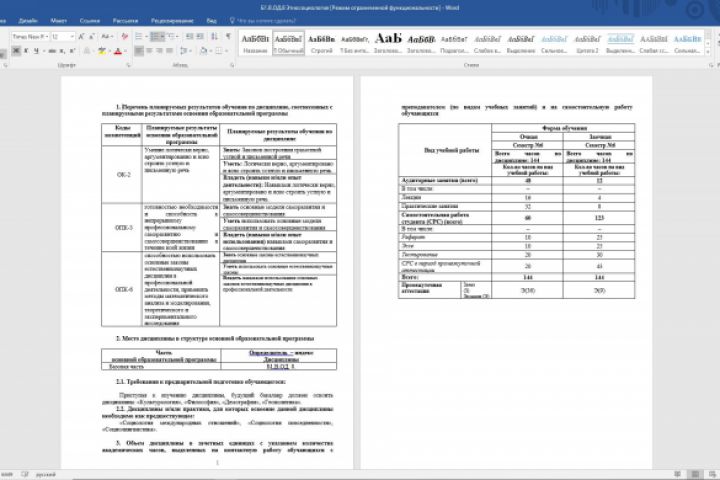Click the lightbulb Tell me icon
This screenshot has height=480, width=720.
[x=232, y=20]
